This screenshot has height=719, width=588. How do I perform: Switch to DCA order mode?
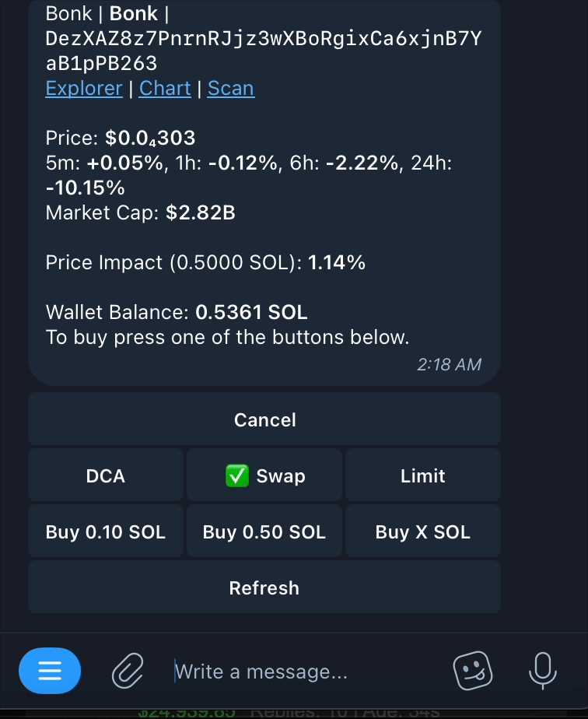point(106,475)
